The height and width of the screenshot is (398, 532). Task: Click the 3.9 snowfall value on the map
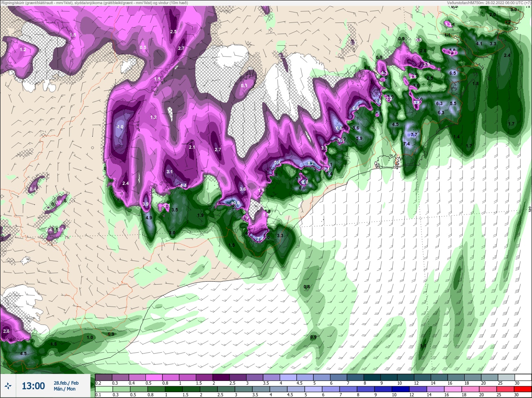pyautogui.click(x=145, y=204)
